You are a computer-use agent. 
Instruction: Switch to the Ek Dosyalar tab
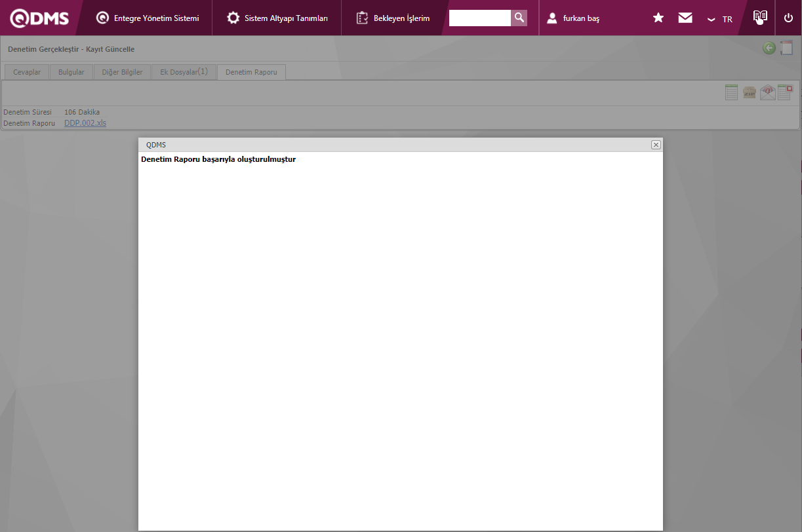184,72
